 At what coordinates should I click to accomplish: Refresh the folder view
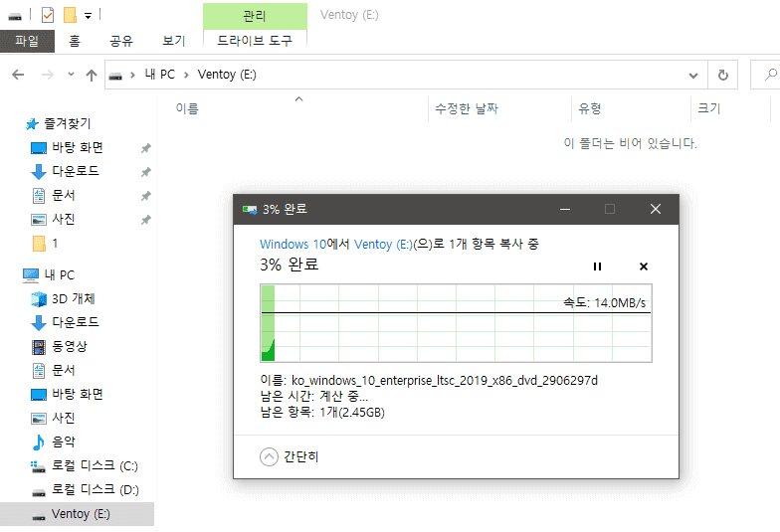tap(722, 76)
